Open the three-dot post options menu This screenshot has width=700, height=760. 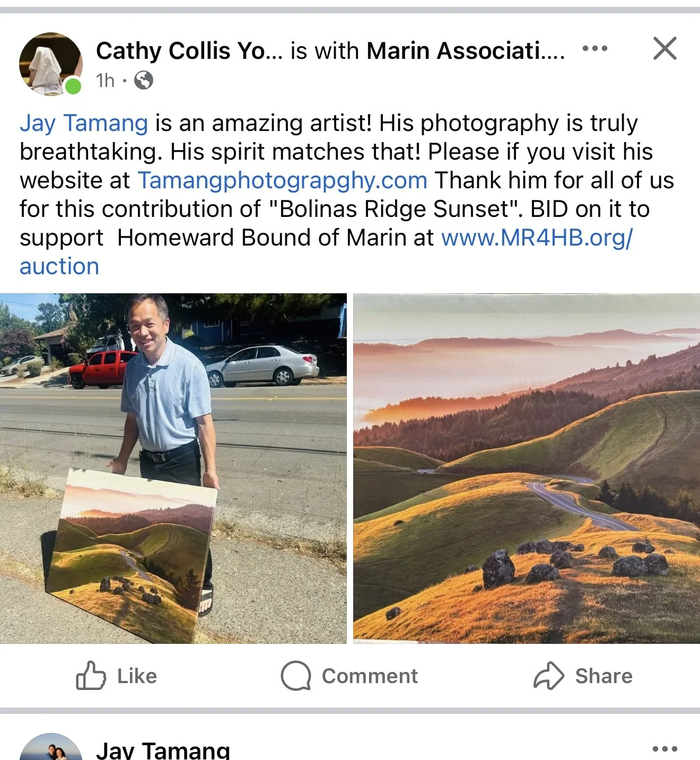coord(594,49)
